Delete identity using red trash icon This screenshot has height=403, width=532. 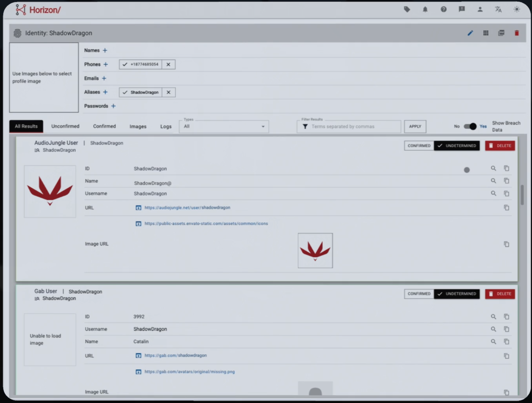point(516,33)
